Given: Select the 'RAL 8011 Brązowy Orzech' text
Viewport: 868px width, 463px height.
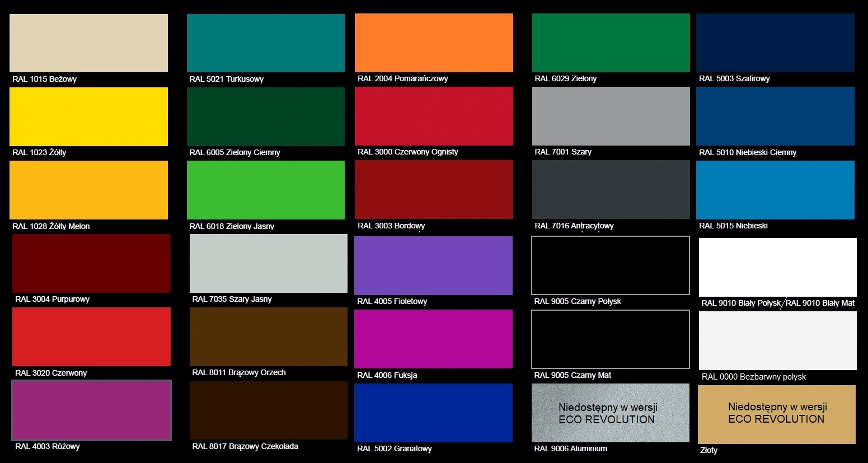Looking at the screenshot, I should pos(239,372).
